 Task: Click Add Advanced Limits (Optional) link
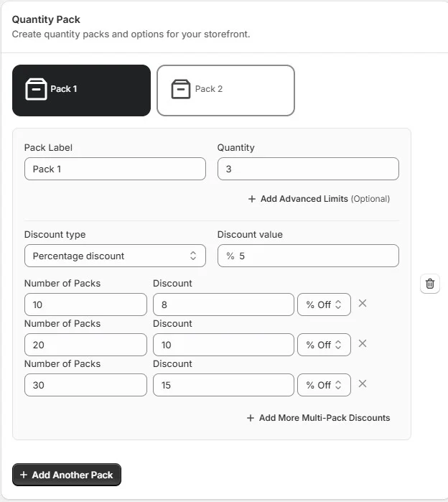[x=319, y=199]
